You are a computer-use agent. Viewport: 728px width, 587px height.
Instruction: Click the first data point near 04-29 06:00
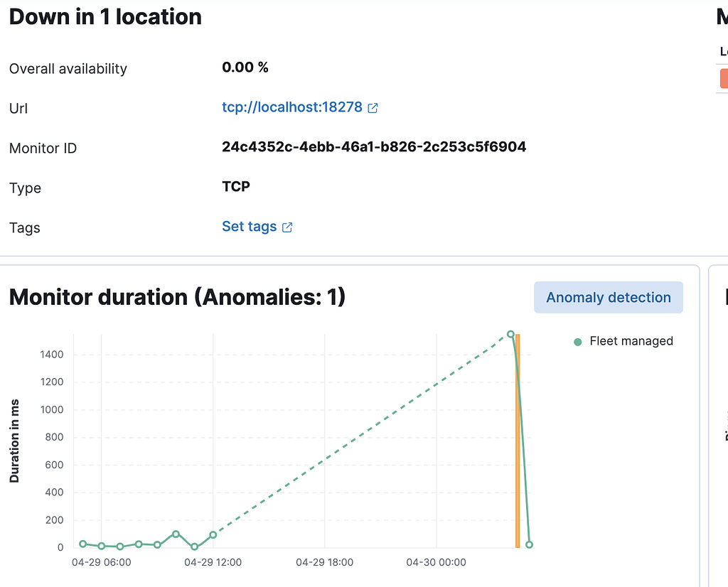(82, 542)
